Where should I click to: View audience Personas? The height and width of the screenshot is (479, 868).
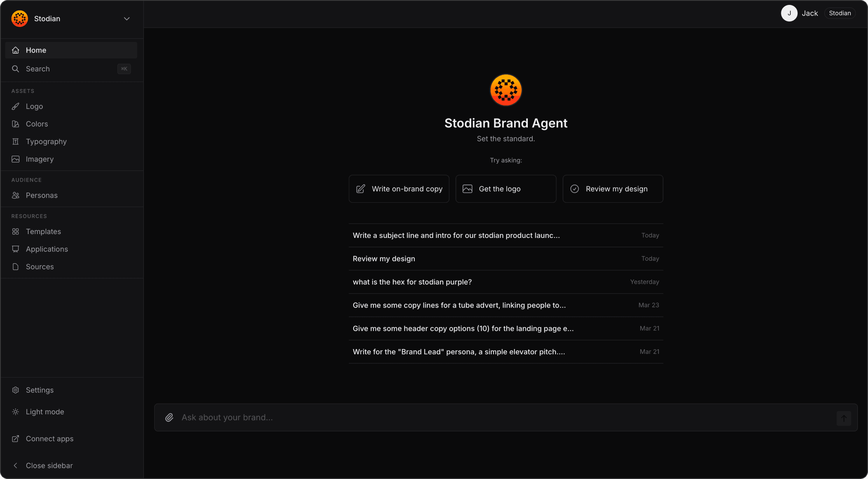(x=42, y=195)
